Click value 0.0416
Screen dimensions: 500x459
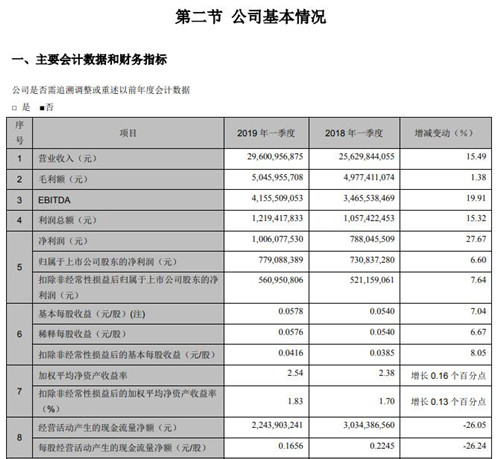coord(291,353)
